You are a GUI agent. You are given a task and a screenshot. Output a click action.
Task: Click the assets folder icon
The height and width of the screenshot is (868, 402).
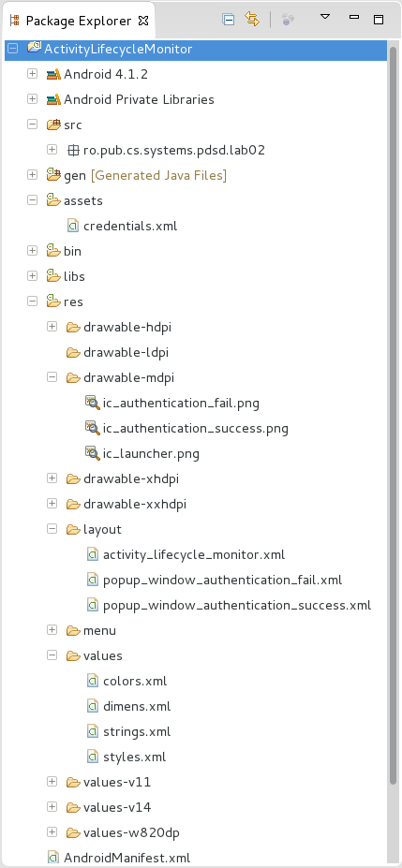(x=53, y=199)
